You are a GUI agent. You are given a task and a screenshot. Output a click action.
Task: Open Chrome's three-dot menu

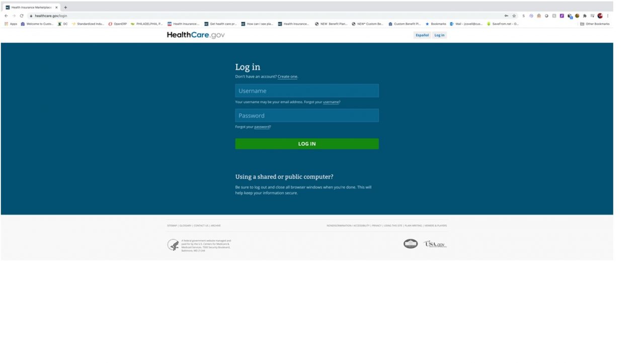pos(608,16)
